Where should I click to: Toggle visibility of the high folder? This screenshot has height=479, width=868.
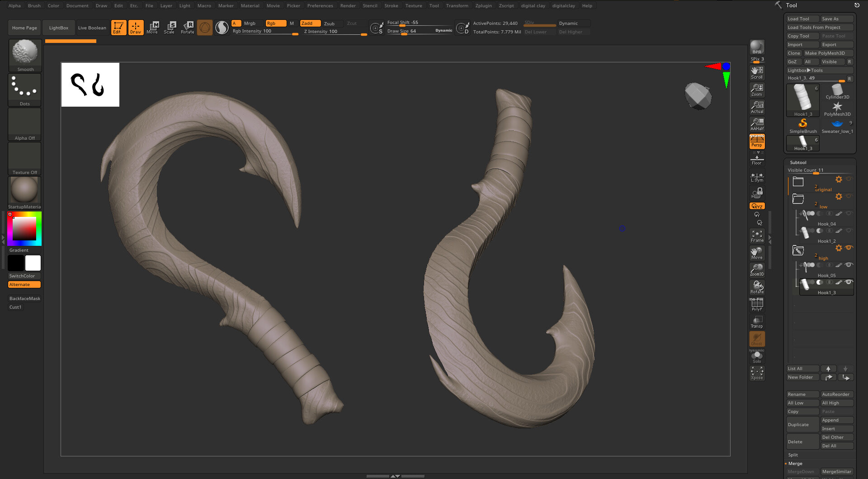coord(849,248)
